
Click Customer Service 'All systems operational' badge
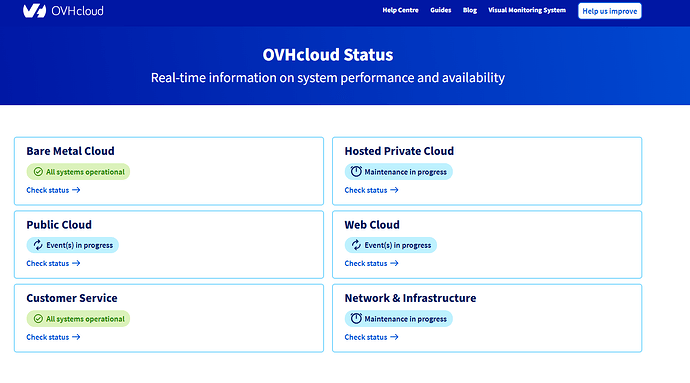pos(78,319)
